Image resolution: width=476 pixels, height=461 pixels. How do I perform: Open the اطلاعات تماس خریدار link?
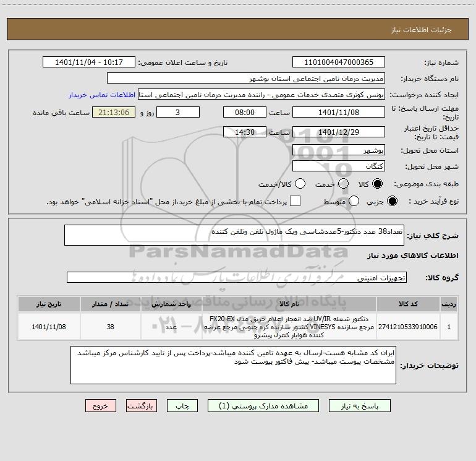[102, 95]
